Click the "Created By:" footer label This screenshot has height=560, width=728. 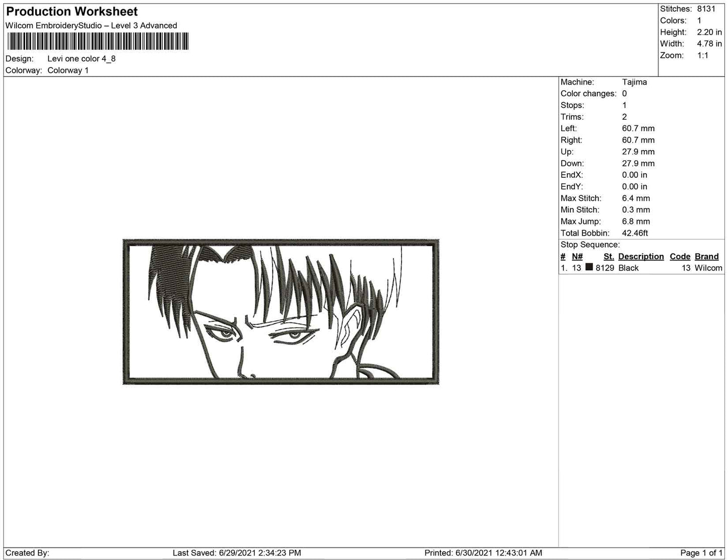[27, 553]
